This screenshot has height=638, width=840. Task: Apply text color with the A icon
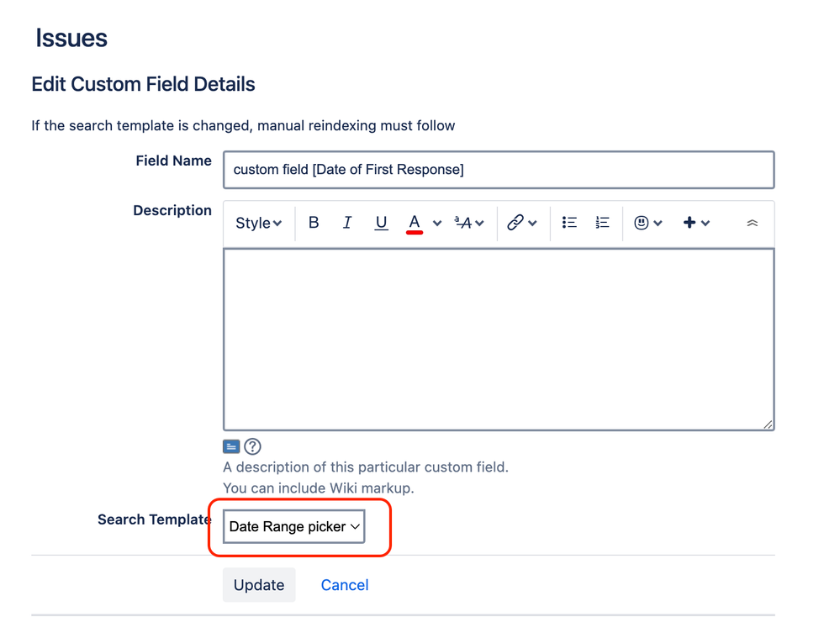415,223
